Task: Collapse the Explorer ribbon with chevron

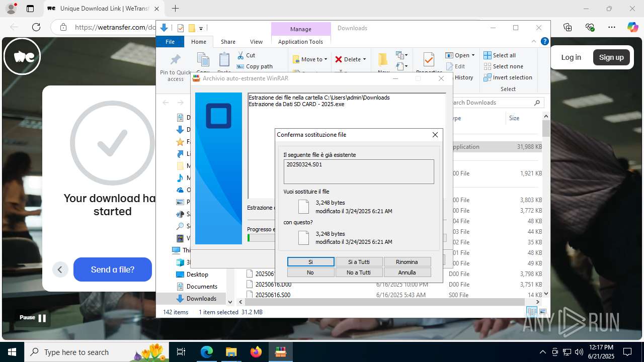Action: point(534,42)
